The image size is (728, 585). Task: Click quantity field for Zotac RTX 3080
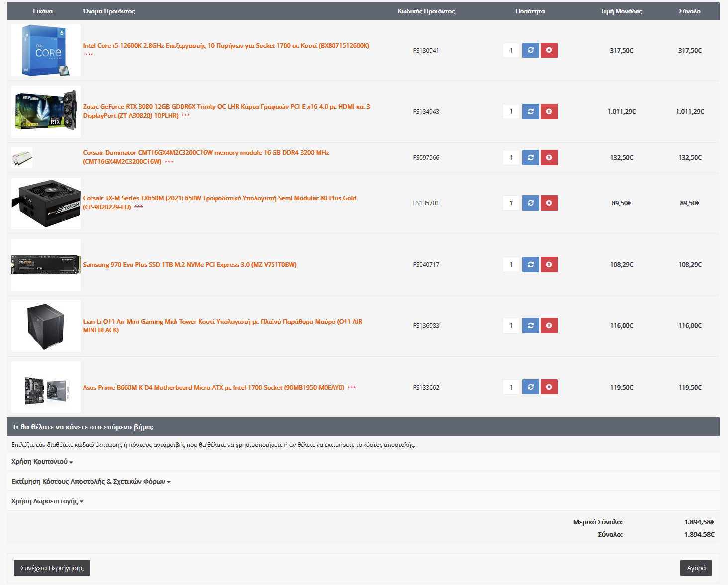click(x=511, y=111)
